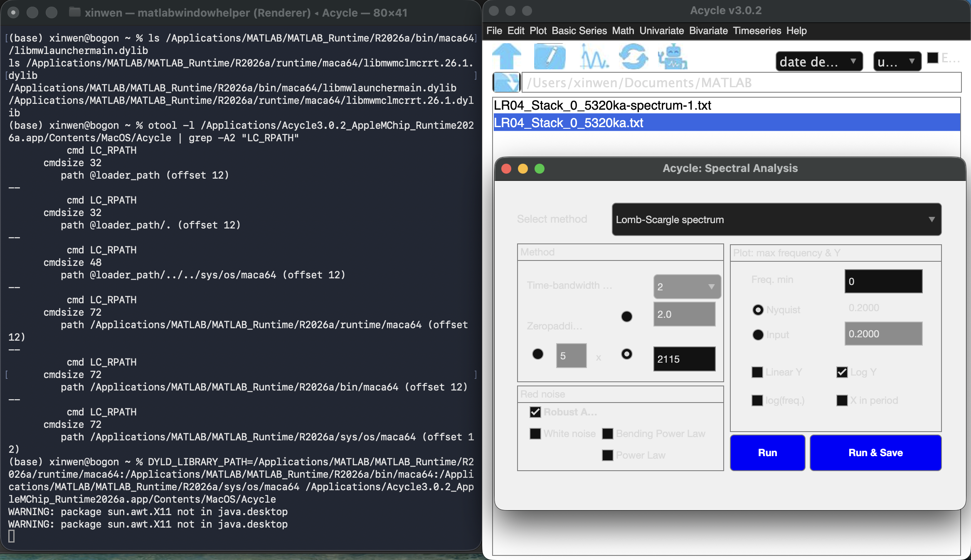Uncheck the Robust AR(1) red noise checkbox
Image resolution: width=971 pixels, height=560 pixels.
point(535,412)
